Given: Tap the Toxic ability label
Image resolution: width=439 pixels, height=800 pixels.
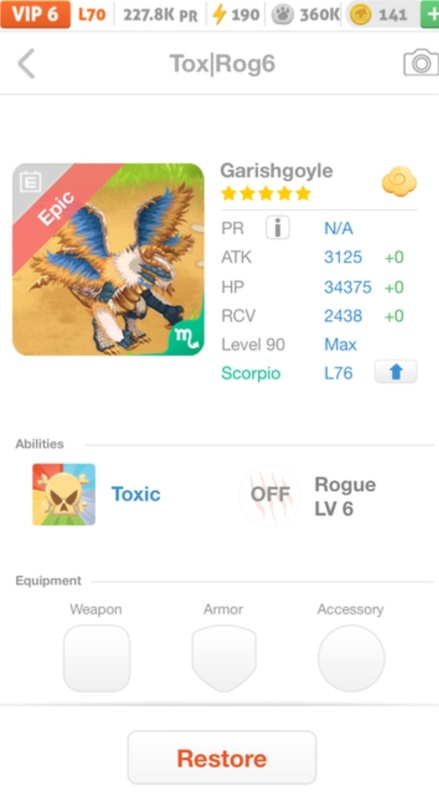Looking at the screenshot, I should (x=136, y=494).
